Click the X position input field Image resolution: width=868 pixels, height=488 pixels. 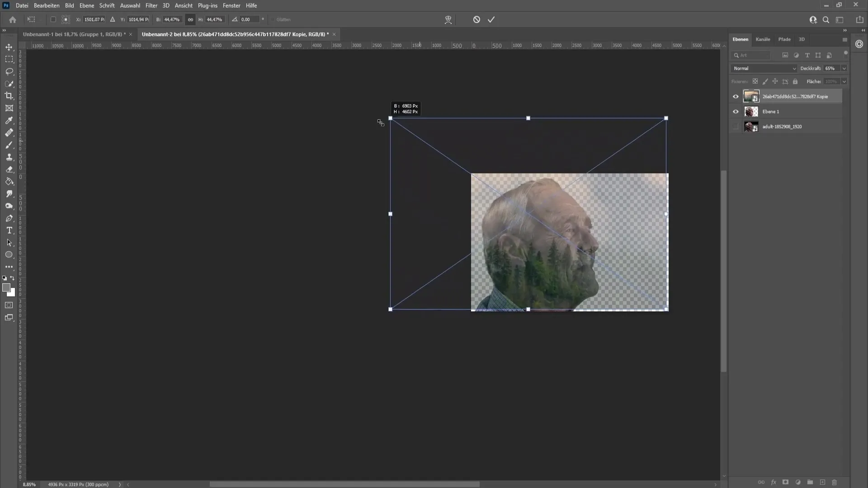point(94,19)
